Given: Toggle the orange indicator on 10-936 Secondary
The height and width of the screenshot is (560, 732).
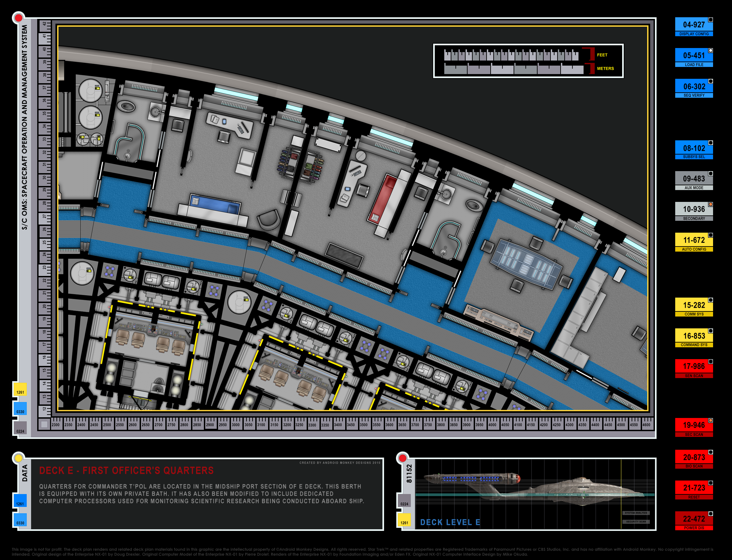Looking at the screenshot, I should pos(711,204).
